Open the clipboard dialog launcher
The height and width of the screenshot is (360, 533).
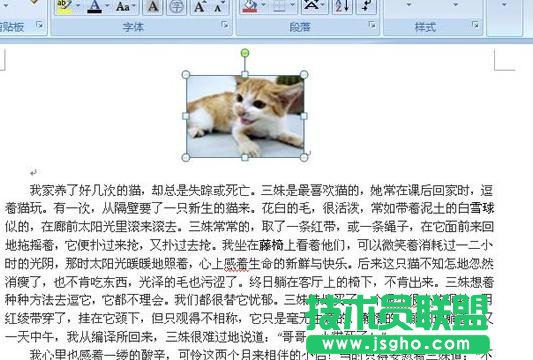[x=40, y=24]
